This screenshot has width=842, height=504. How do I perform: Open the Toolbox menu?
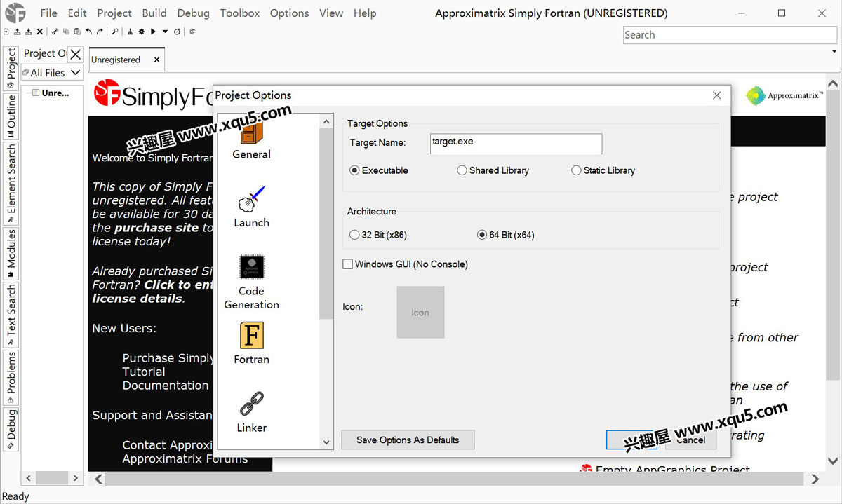click(240, 13)
